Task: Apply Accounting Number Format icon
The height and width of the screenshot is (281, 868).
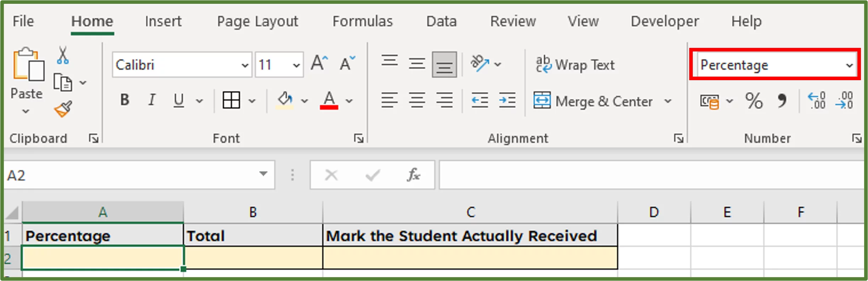Action: pyautogui.click(x=709, y=101)
